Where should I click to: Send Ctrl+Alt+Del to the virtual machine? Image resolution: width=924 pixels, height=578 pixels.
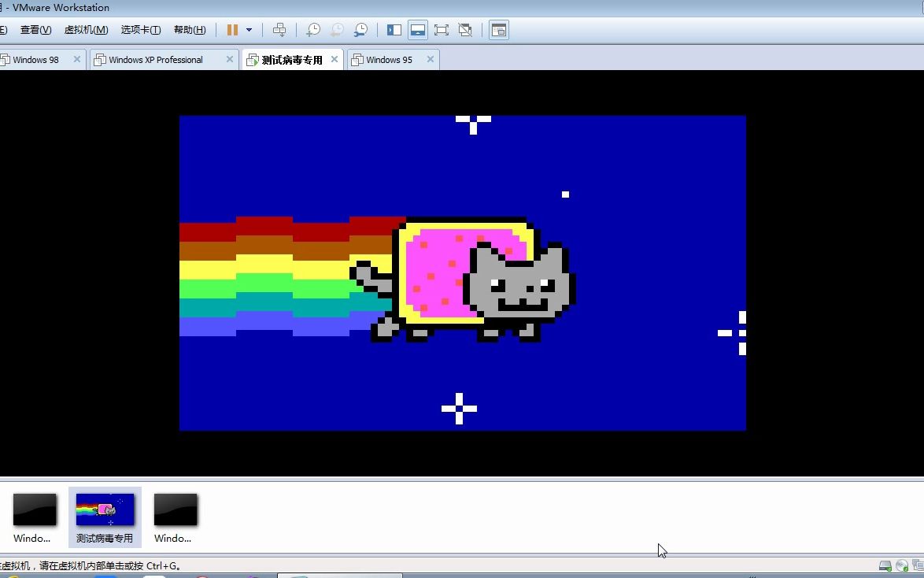point(279,29)
